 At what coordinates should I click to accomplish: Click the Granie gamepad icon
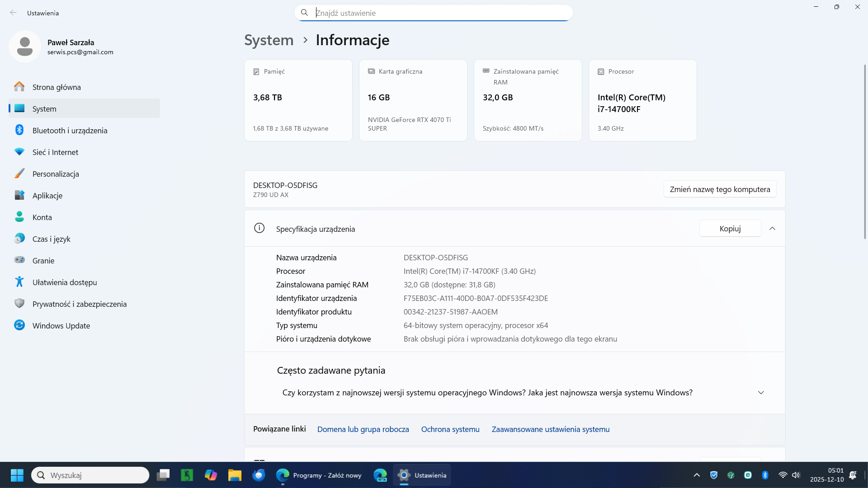tap(19, 260)
